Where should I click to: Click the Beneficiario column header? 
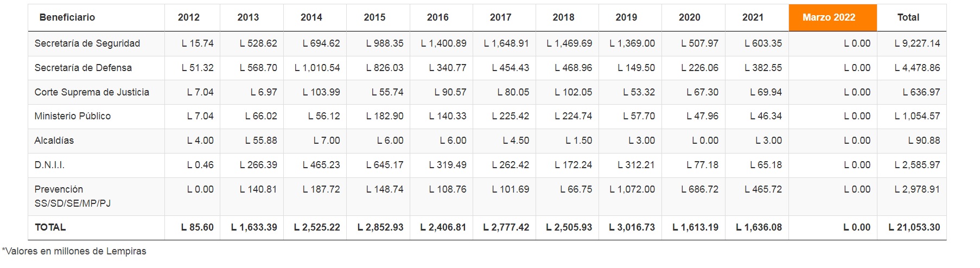(67, 17)
